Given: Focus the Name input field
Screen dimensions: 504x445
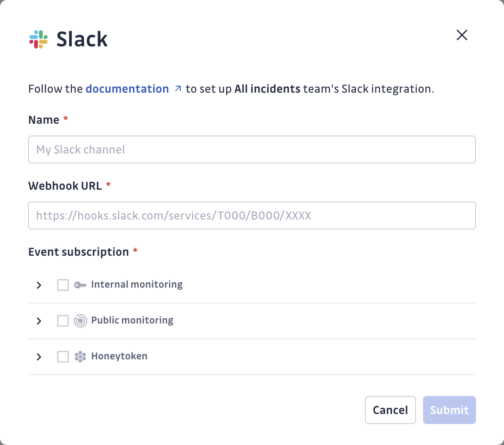Looking at the screenshot, I should pos(252,149).
